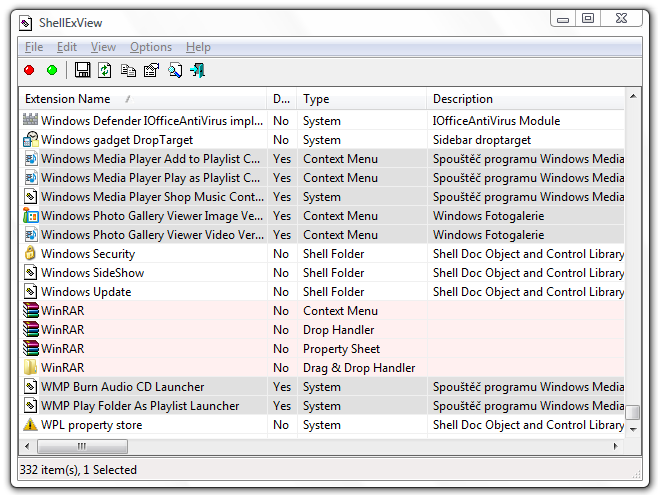Click the horizontal scrollbar right arrow
This screenshot has width=658, height=495.
[x=616, y=446]
